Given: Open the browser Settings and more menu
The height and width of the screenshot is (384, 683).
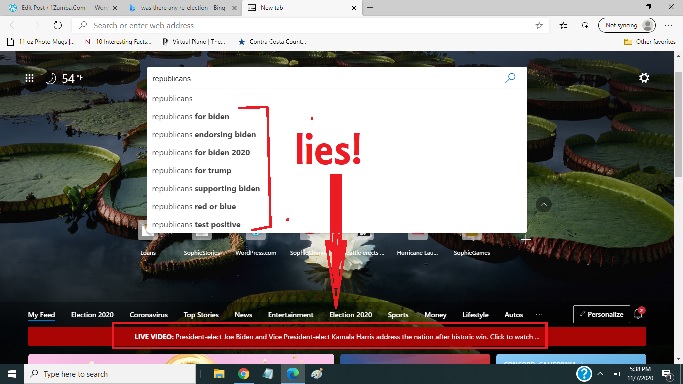Looking at the screenshot, I should [x=669, y=25].
